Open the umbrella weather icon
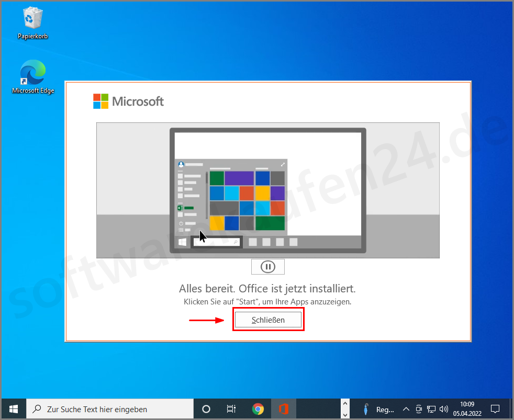Viewport: 514px width, 420px height. tap(366, 409)
